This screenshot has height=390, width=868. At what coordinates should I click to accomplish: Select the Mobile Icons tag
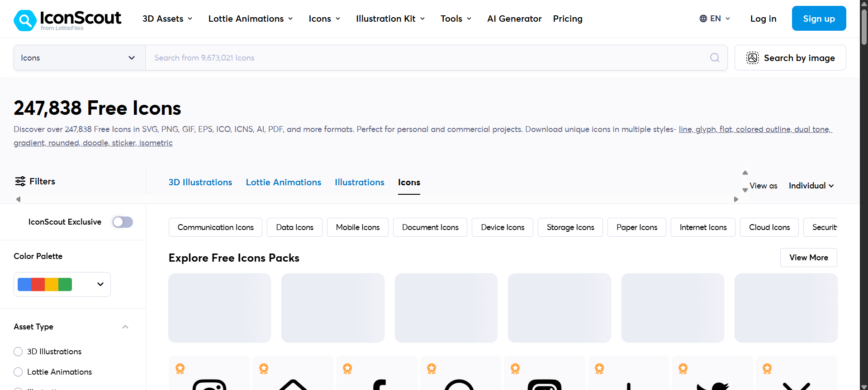357,227
